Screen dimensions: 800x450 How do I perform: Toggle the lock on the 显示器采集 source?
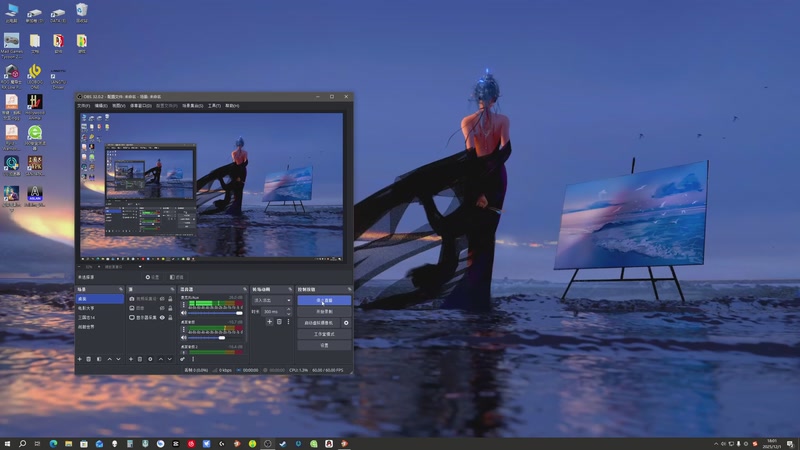point(170,318)
